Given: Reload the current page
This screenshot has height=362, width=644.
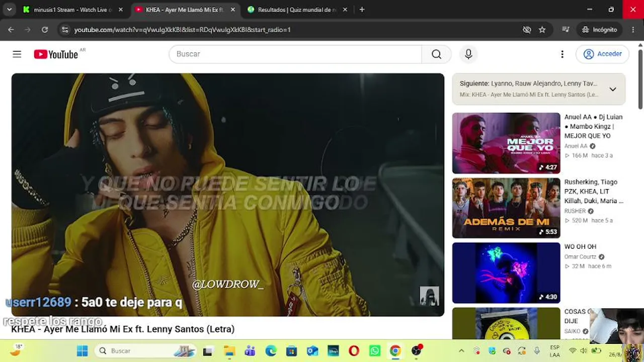Looking at the screenshot, I should [45, 30].
